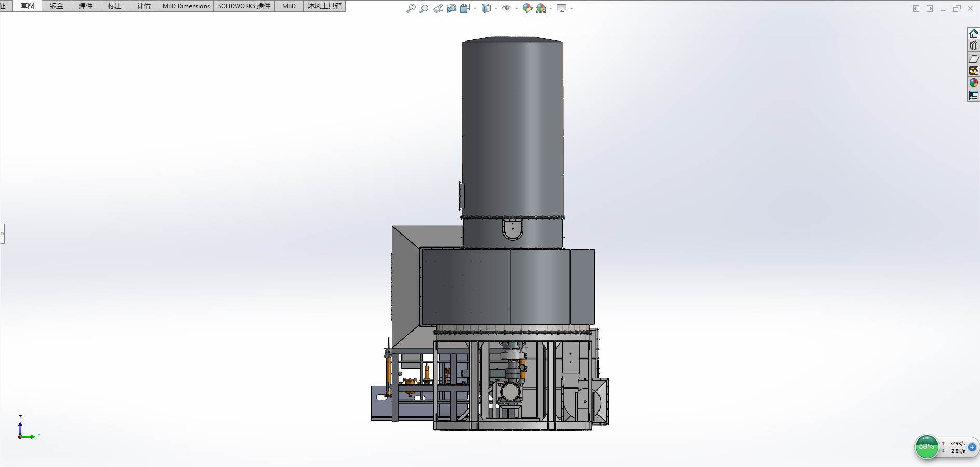
Task: Open the Design Library task pane tab
Action: 974,46
